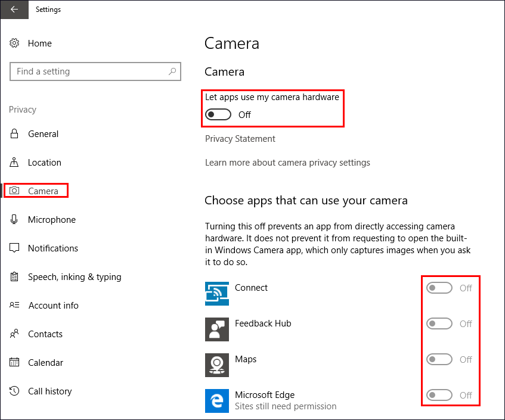Toggle camera access for Connect

pos(439,288)
